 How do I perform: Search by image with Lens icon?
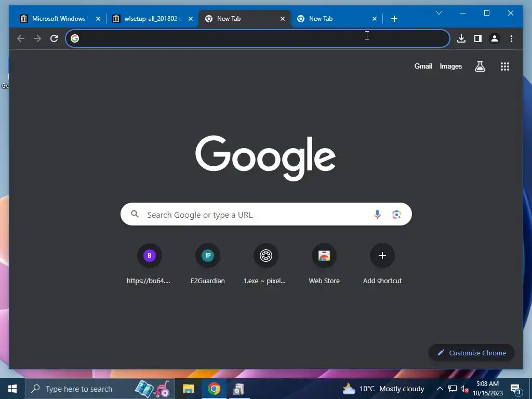pos(396,215)
